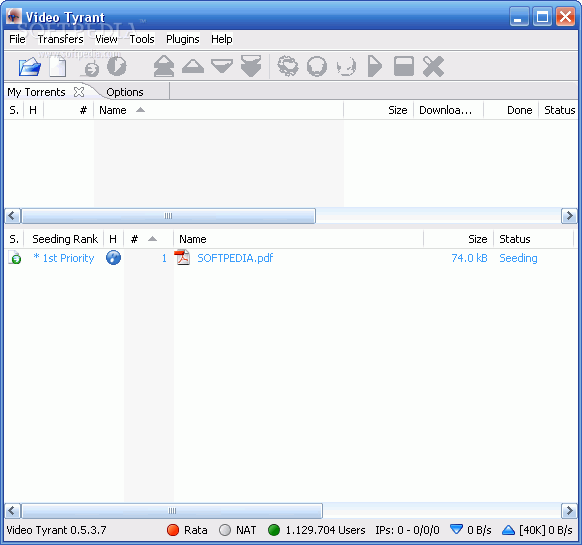582x545 pixels.
Task: Click the small circular refresh document toolbar icon
Action: tap(91, 69)
